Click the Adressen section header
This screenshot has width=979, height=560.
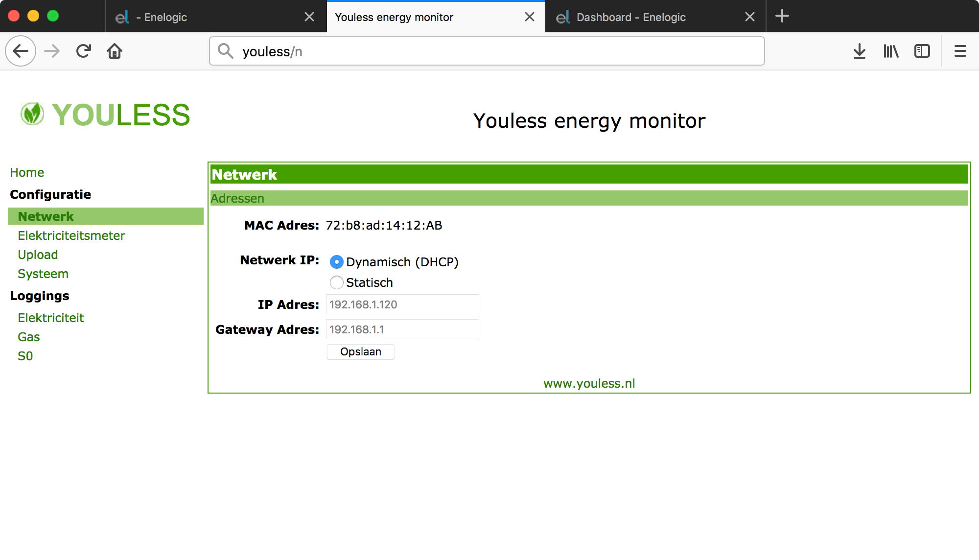pos(589,198)
